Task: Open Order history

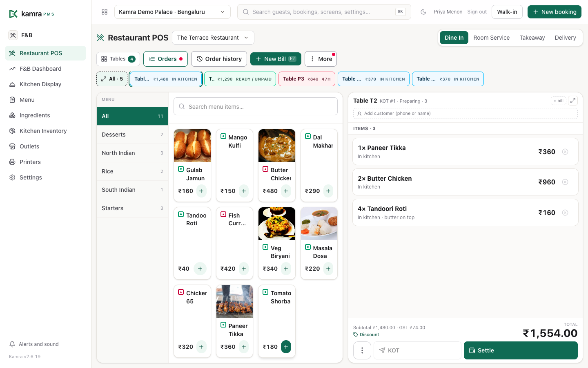Action: [219, 59]
